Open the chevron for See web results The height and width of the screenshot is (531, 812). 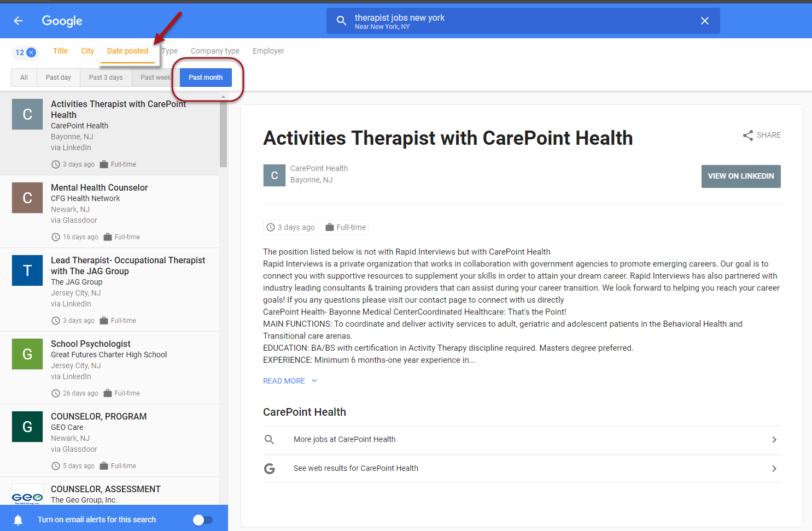(x=774, y=469)
